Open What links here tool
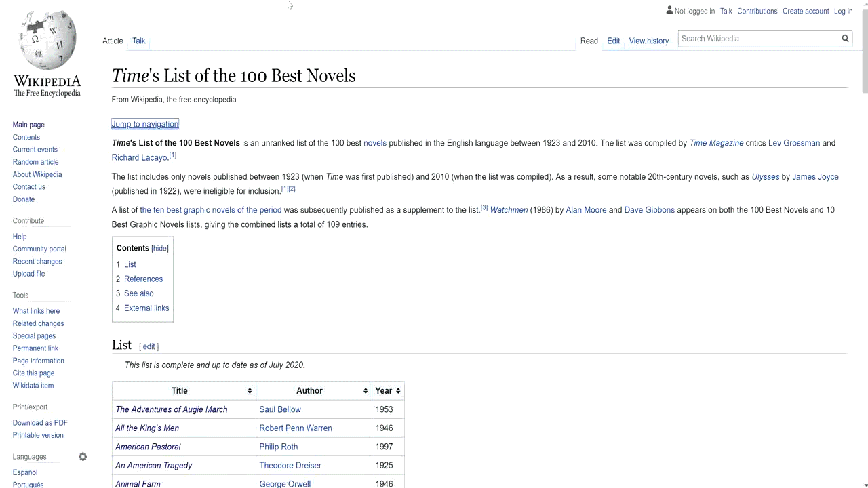 coord(37,311)
